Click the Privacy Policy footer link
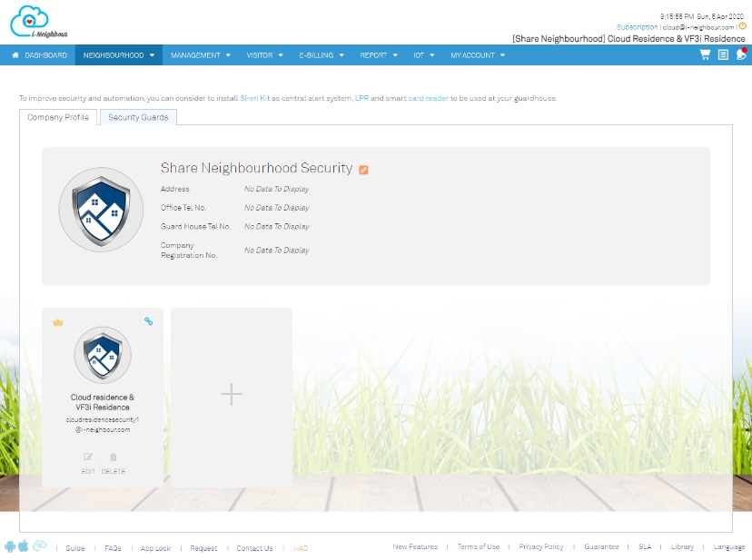752x560 pixels. pyautogui.click(x=541, y=547)
